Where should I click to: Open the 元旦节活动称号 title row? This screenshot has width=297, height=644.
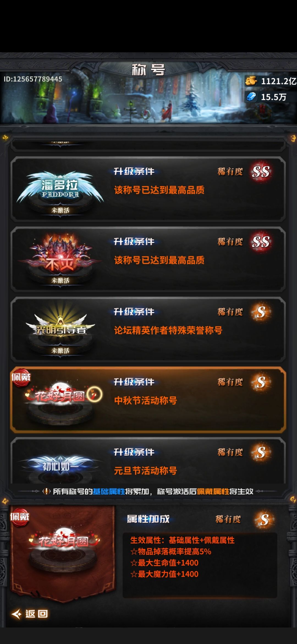pyautogui.click(x=148, y=460)
